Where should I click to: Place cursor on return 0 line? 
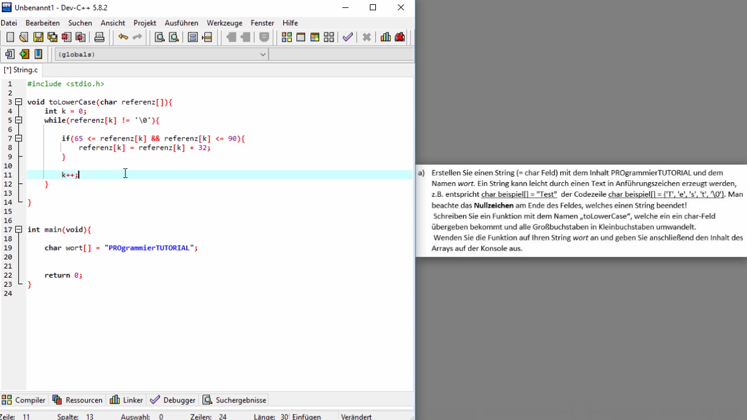point(63,275)
